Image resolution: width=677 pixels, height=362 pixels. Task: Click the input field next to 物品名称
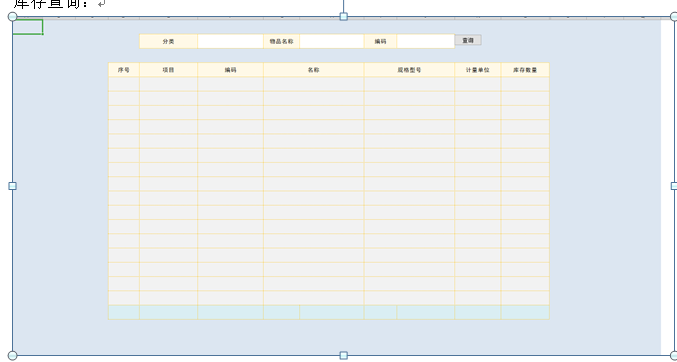(x=332, y=41)
